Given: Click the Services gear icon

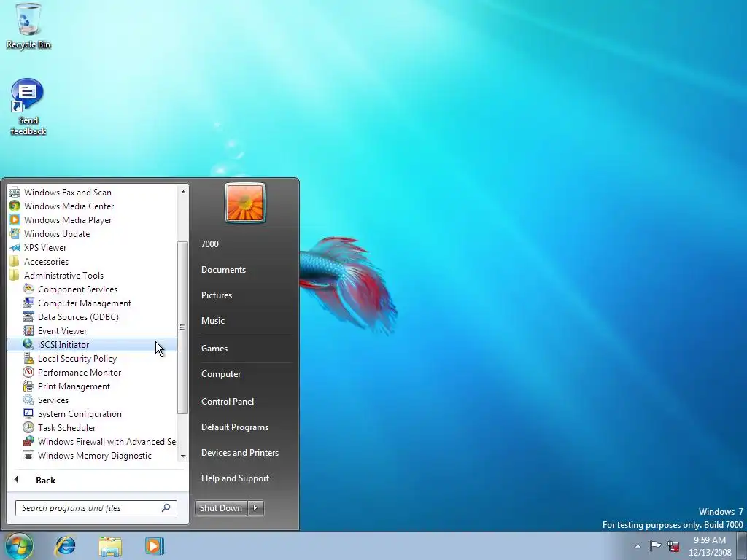Looking at the screenshot, I should [x=28, y=400].
